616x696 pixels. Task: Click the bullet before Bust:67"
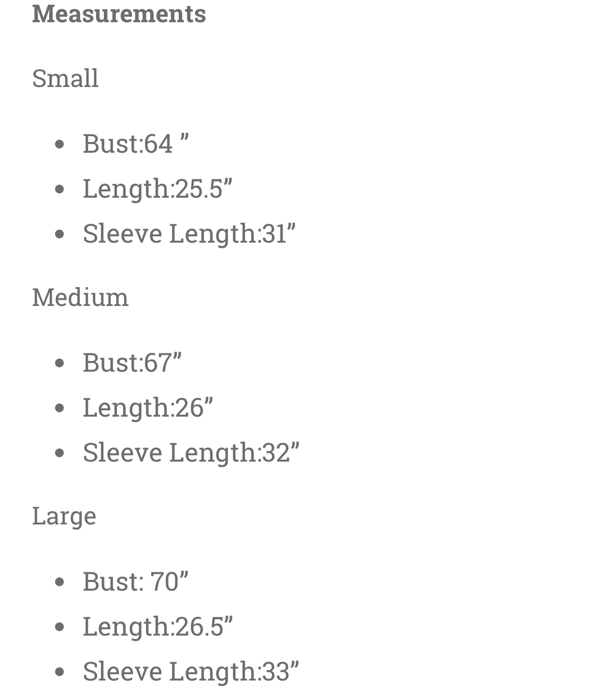tap(60, 363)
